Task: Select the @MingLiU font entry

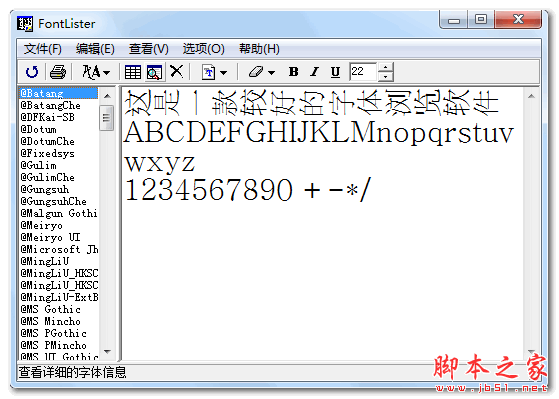Action: click(58, 261)
